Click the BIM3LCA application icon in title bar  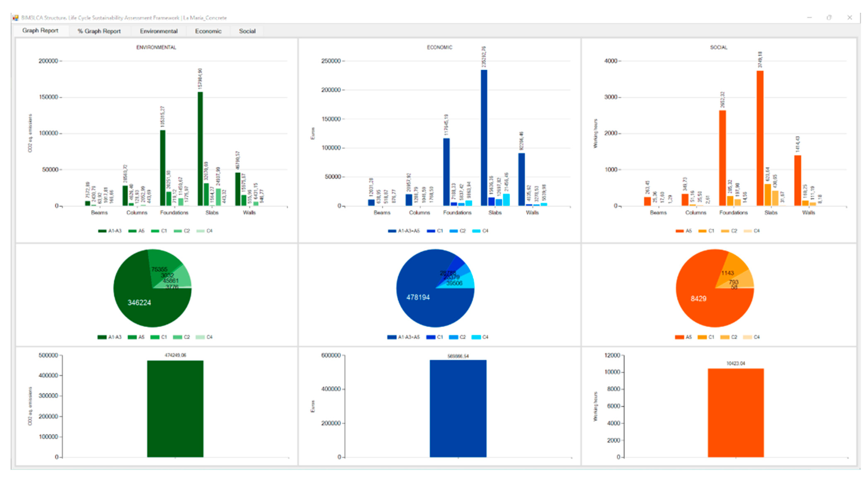coord(16,18)
